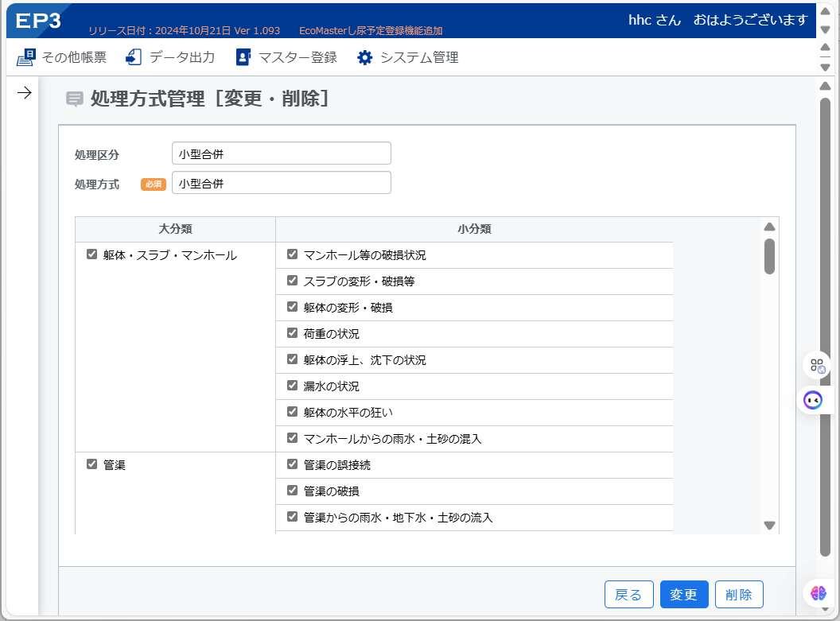Click the システム管理 gear icon
This screenshot has width=840, height=621.
point(365,57)
